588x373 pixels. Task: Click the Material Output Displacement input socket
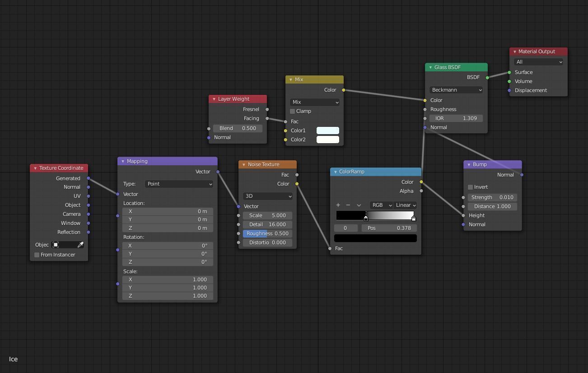pyautogui.click(x=509, y=90)
